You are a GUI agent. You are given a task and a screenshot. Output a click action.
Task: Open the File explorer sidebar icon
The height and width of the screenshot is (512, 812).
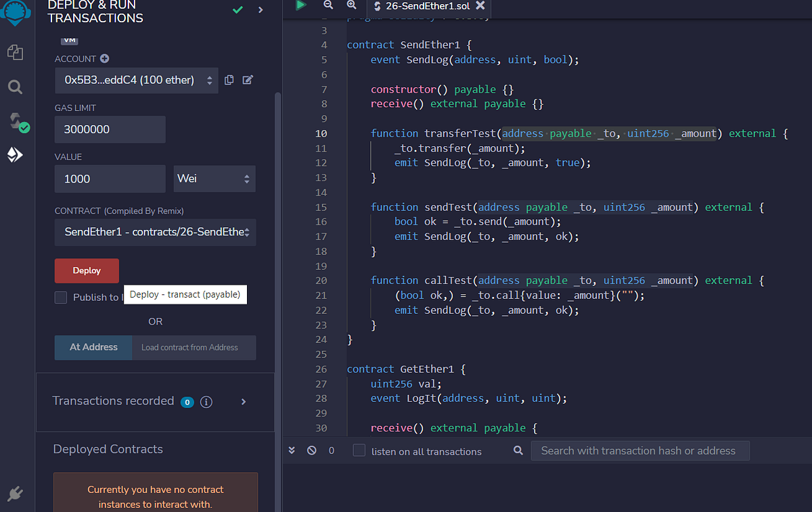click(16, 51)
